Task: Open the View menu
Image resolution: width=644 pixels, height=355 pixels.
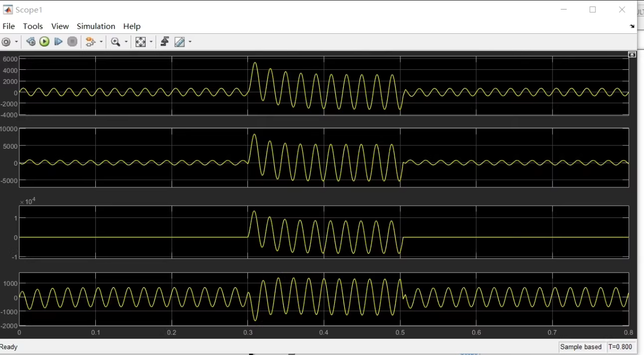Action: 60,26
